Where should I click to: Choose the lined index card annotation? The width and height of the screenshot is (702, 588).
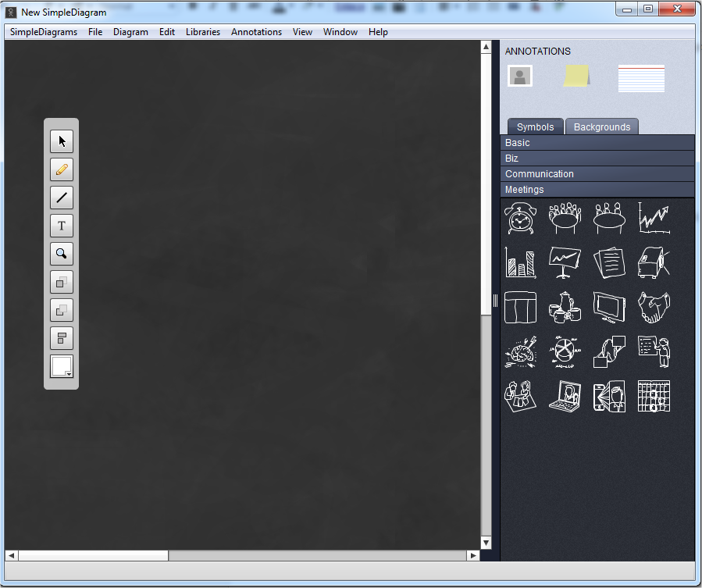click(x=641, y=78)
